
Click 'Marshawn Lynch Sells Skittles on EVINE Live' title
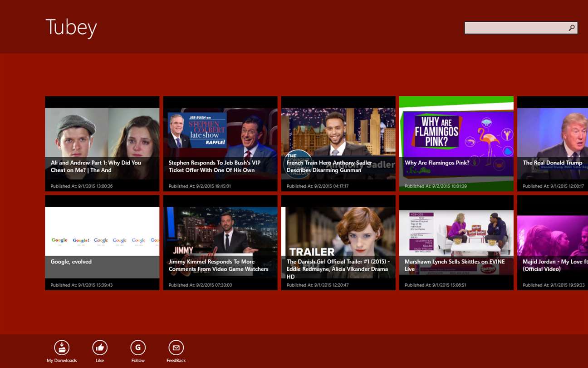455,265
